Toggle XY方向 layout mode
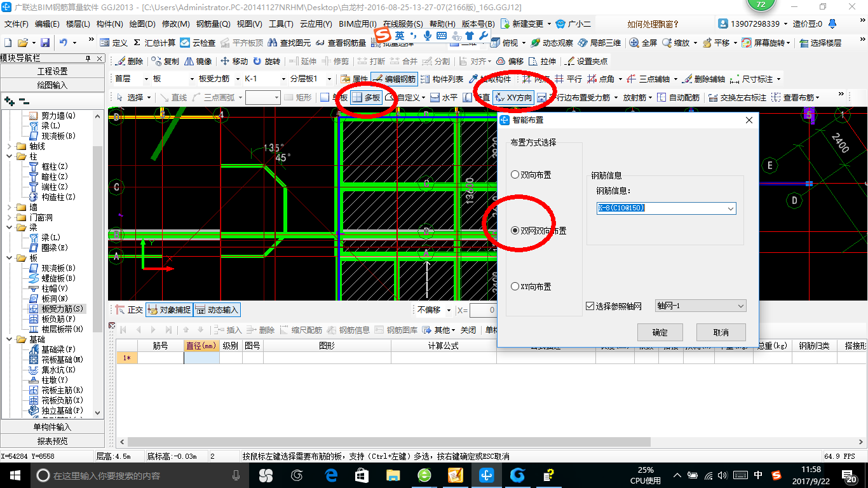The image size is (868, 488). pos(513,98)
